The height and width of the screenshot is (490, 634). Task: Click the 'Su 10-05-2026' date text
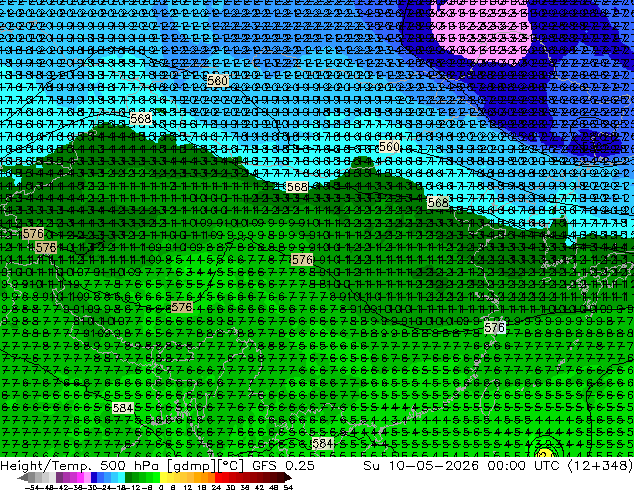tap(421, 466)
